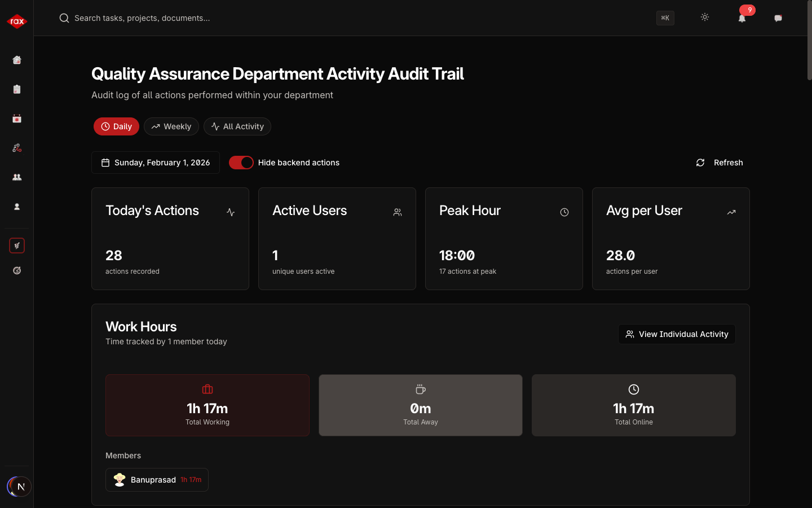Viewport: 812px width, 508px height.
Task: Select the Tasks clipboard icon in the sidebar
Action: [x=16, y=89]
